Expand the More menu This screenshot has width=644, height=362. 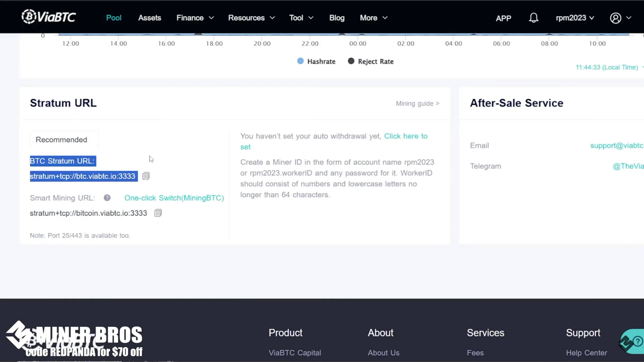pos(374,18)
